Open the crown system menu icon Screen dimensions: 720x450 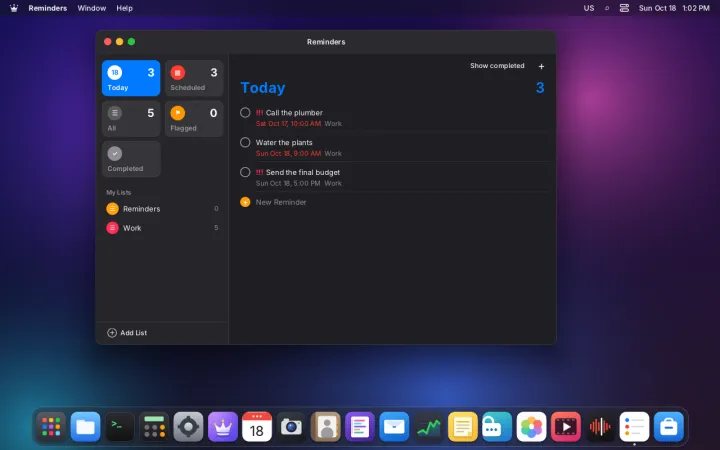pyautogui.click(x=14, y=8)
